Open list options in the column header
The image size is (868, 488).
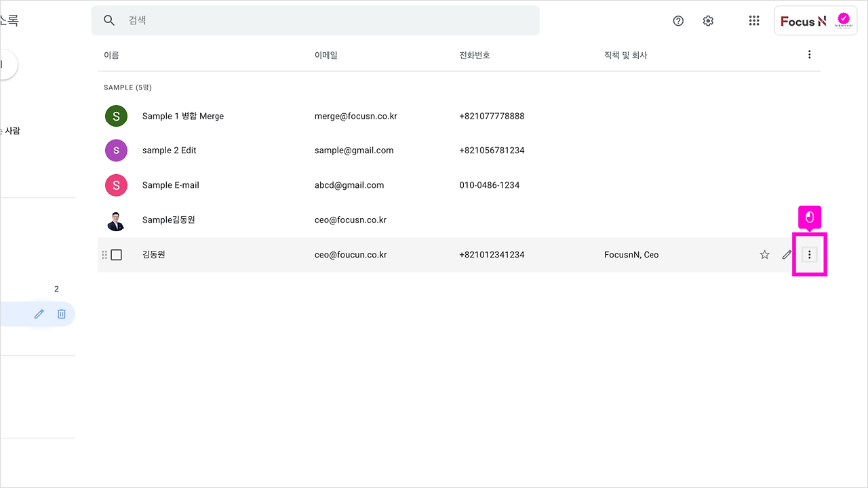[809, 55]
